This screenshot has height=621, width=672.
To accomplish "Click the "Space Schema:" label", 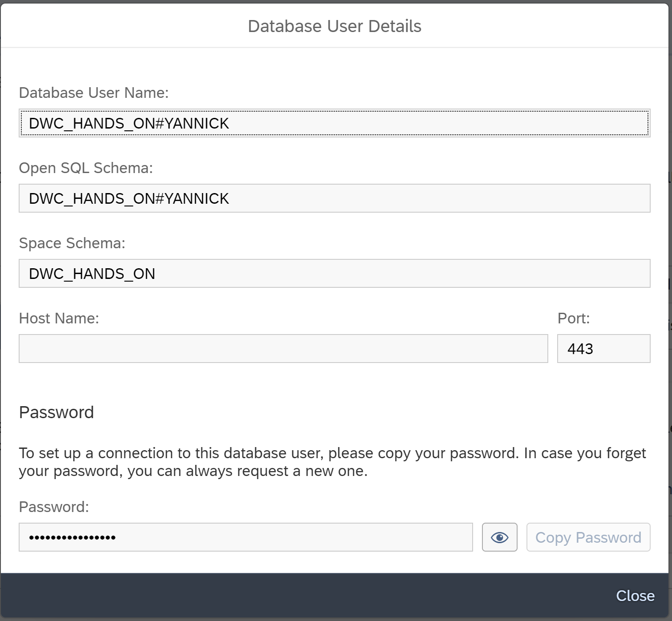I will tap(72, 243).
